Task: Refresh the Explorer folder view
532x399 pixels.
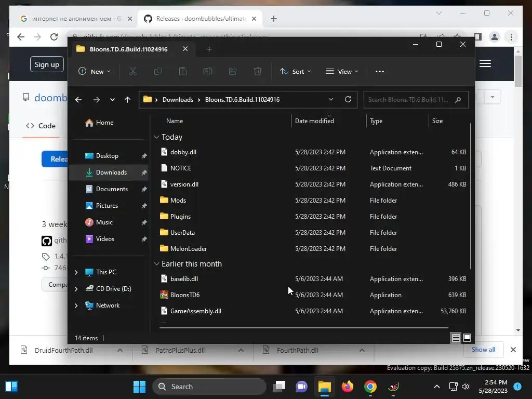Action: tap(348, 99)
